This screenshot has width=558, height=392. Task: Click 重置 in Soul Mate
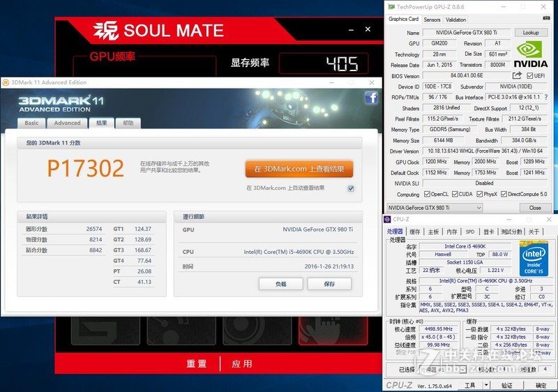point(197,364)
